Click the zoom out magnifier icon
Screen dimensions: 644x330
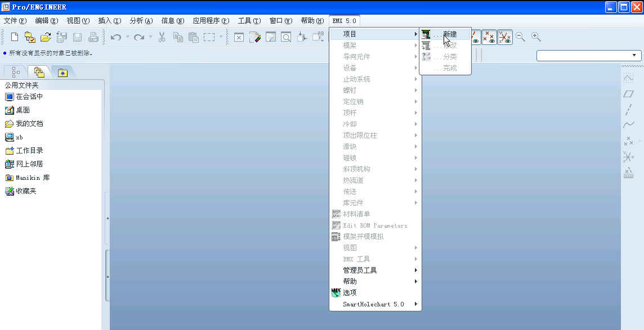coord(520,37)
